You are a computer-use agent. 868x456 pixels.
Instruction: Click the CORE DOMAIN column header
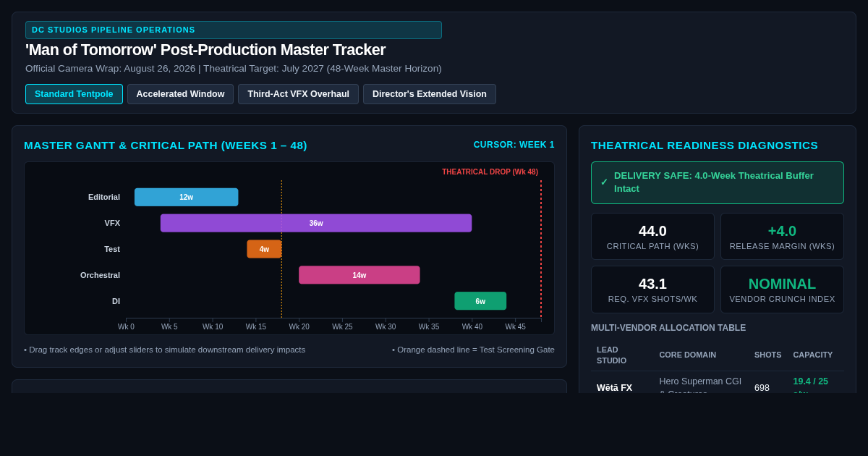(x=688, y=355)
